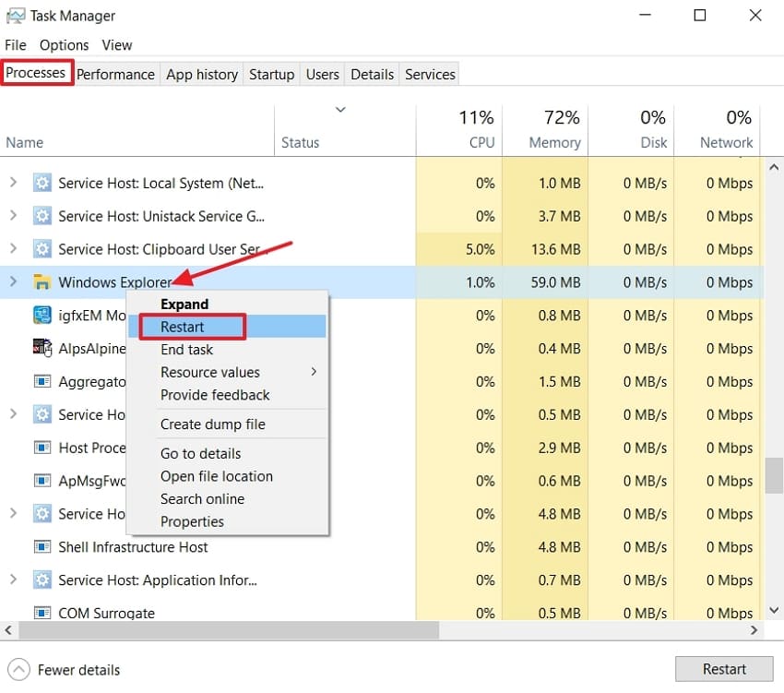
Task: Click the Restart button at bottom right
Action: coord(725,668)
